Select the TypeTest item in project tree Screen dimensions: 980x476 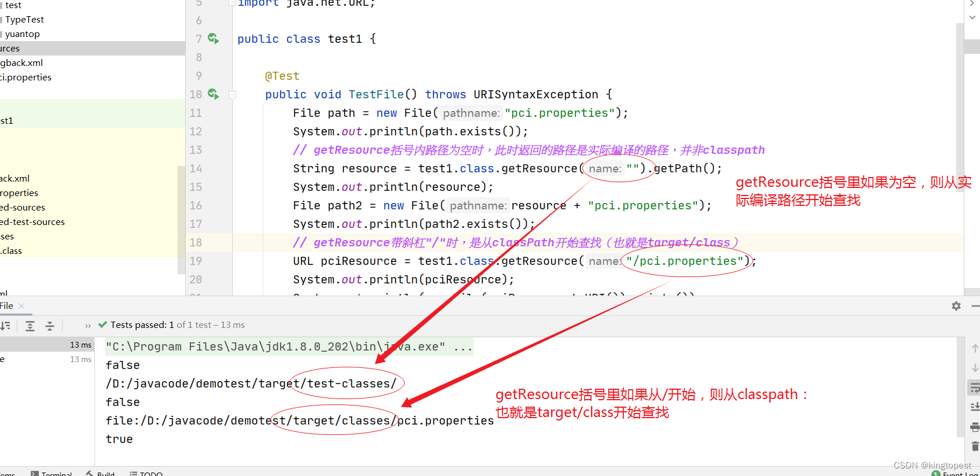click(24, 19)
